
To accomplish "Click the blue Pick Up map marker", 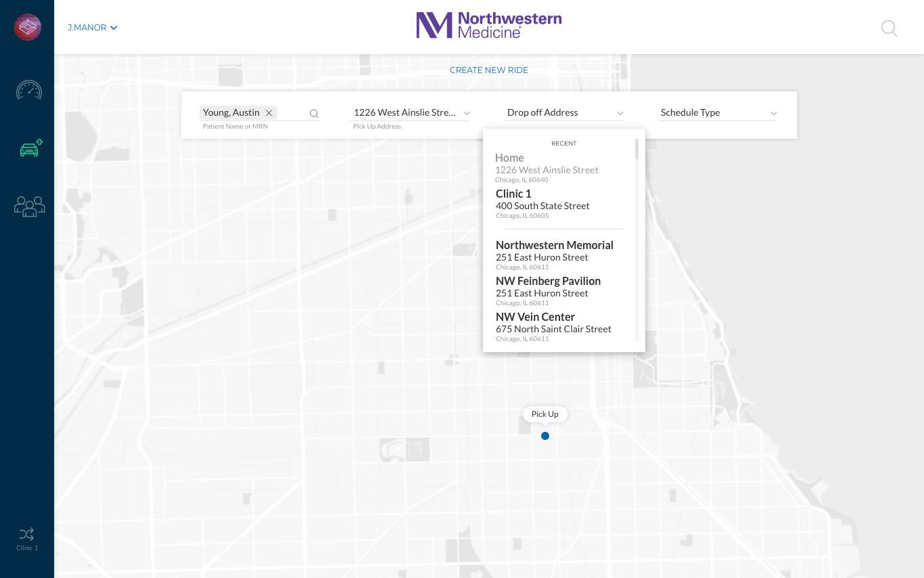I will tap(545, 436).
